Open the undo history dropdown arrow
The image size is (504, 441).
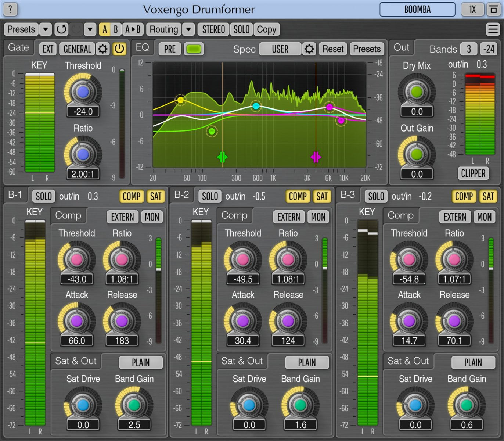(90, 29)
